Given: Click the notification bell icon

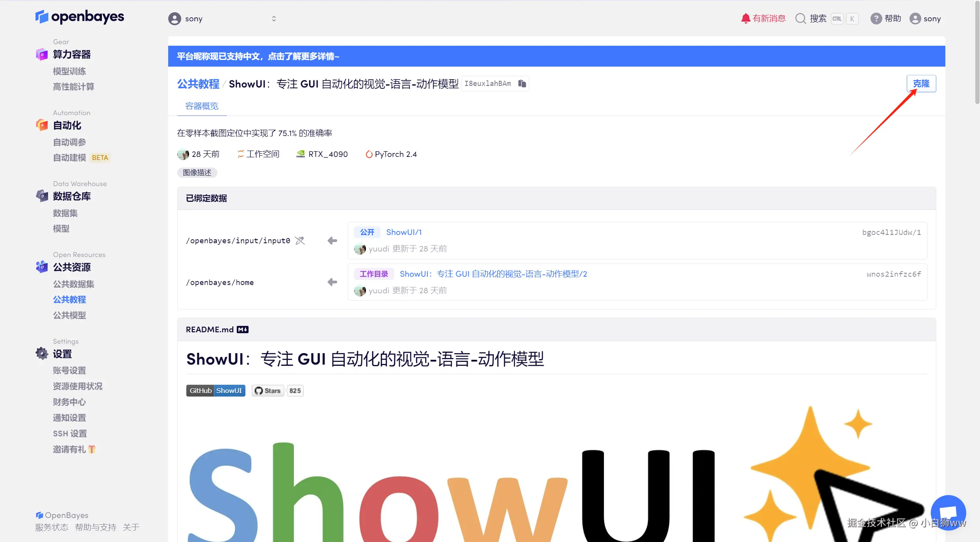Looking at the screenshot, I should coord(745,19).
